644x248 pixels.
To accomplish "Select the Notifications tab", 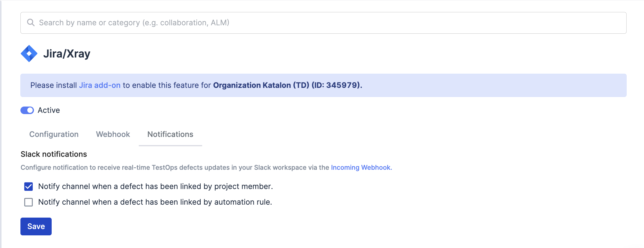I will coord(170,134).
